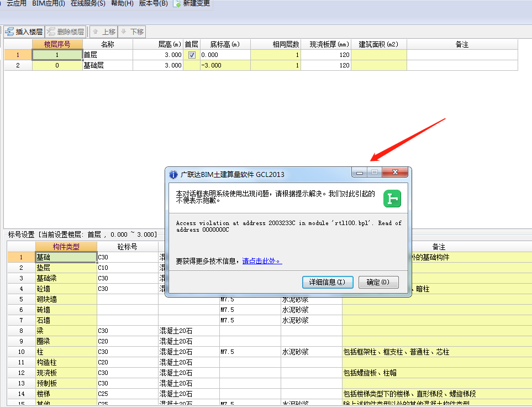Click the C10 concrete grade cell for 垫层

128,268
